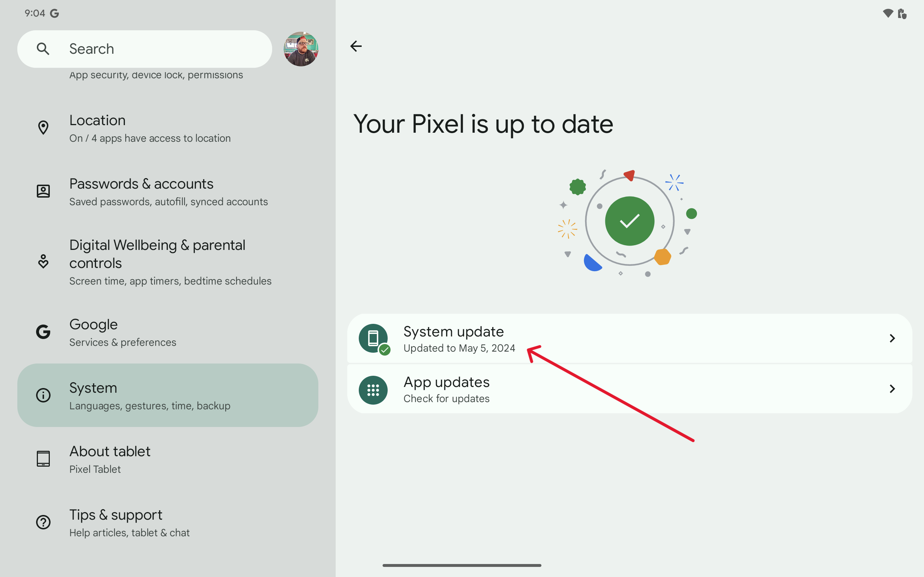
Task: Click the user profile avatar
Action: pos(301,49)
